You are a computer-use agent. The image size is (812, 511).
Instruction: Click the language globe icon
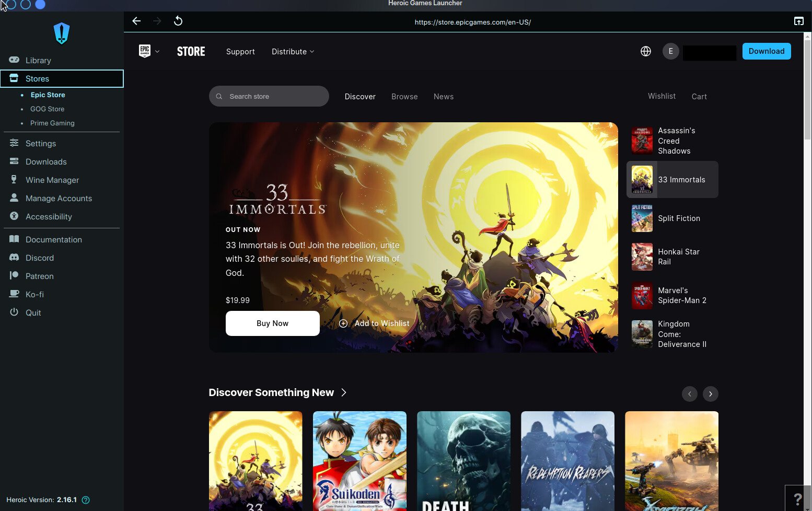(646, 51)
